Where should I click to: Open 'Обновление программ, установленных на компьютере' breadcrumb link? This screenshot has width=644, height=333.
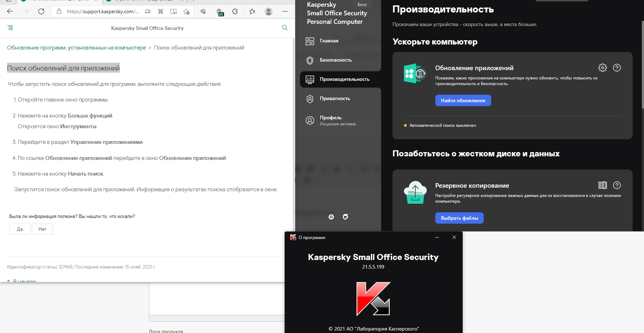(77, 48)
